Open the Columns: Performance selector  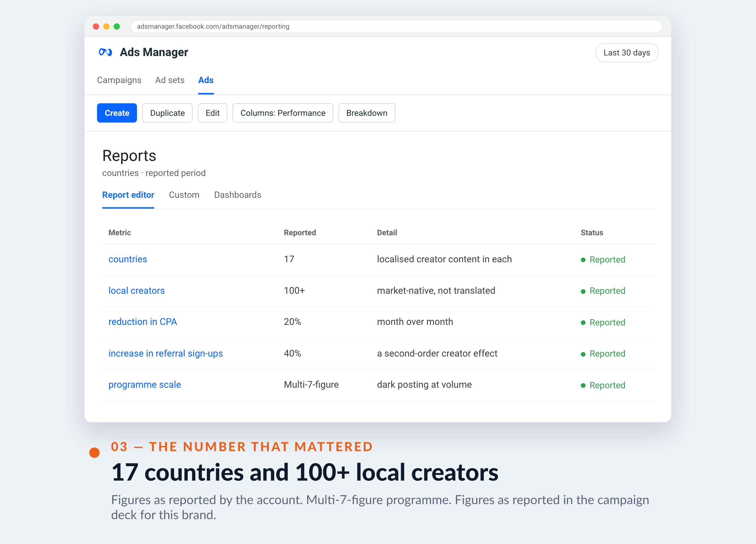(283, 113)
